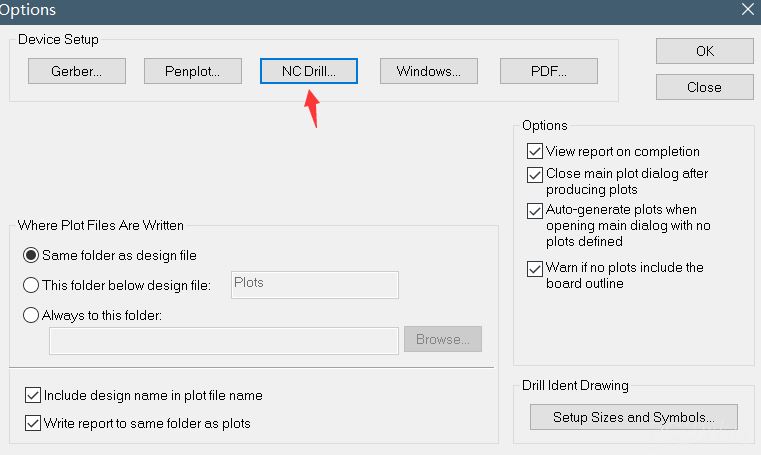Confirm the dialog with OK

point(705,51)
